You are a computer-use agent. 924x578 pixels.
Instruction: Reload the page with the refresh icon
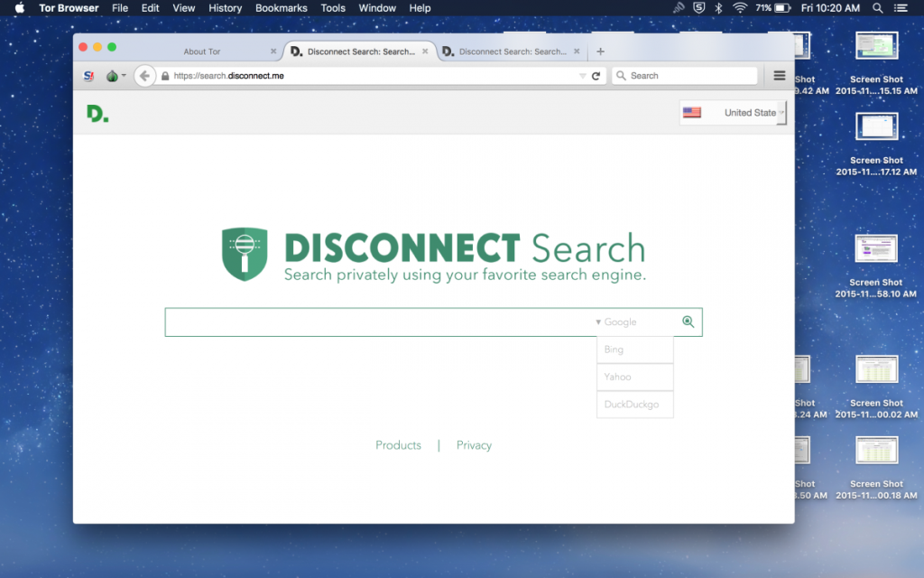[596, 76]
